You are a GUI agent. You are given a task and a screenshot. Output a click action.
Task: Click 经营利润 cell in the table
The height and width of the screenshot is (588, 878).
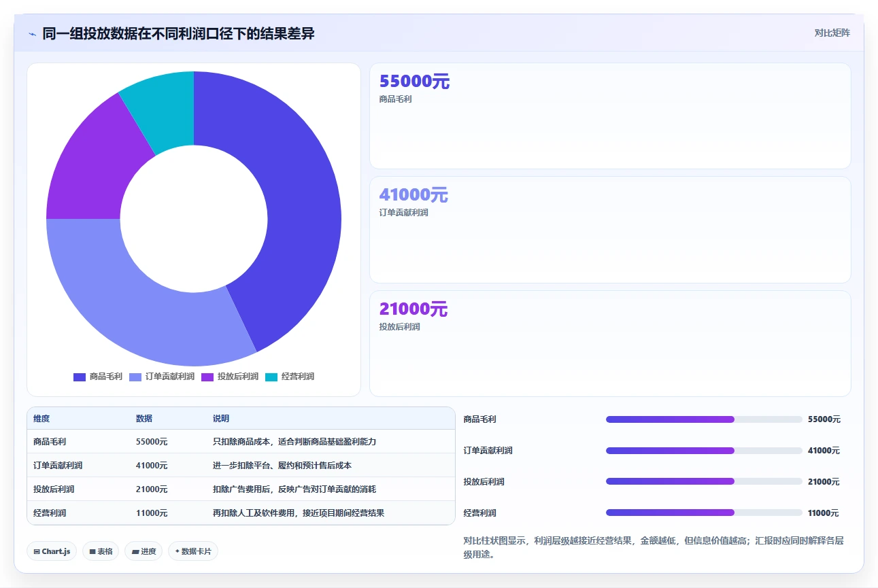(x=50, y=513)
